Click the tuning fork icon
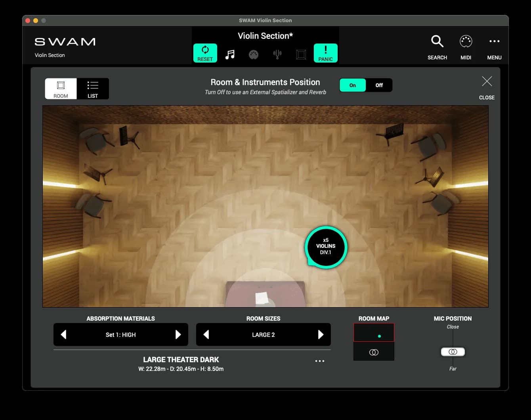 coord(277,54)
